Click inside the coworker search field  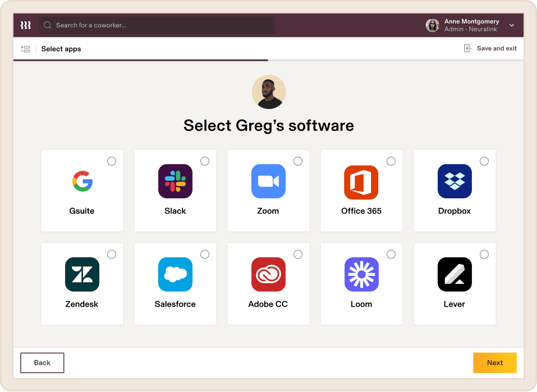156,24
